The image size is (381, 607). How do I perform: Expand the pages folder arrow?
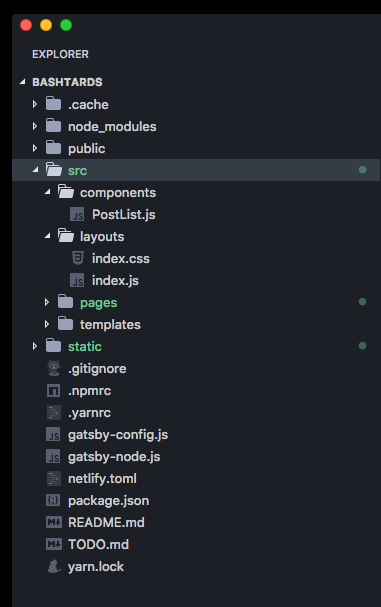click(47, 302)
